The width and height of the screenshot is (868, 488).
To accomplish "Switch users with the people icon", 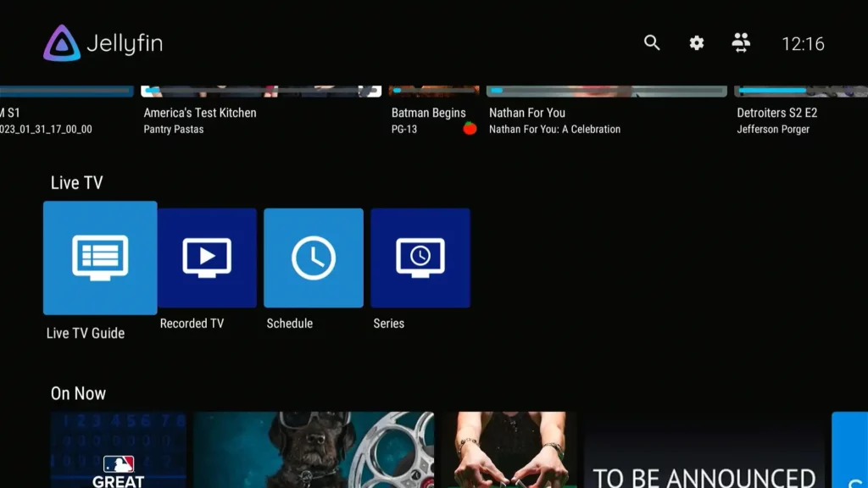I will [x=741, y=42].
